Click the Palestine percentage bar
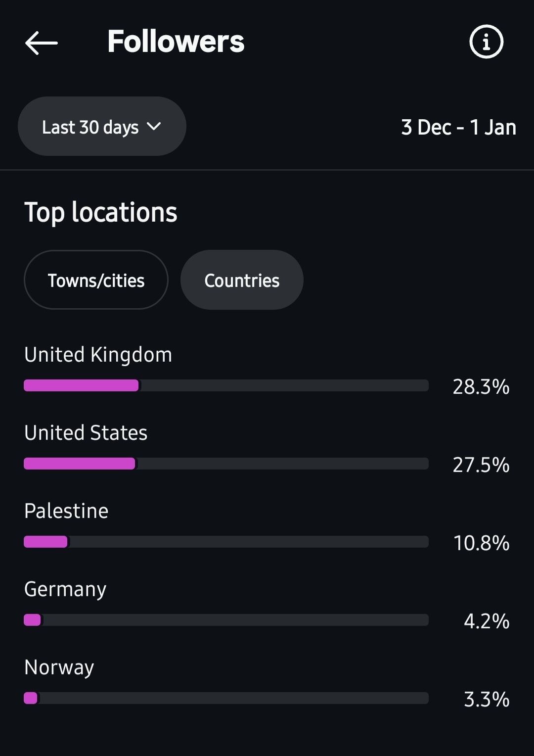 pos(226,542)
